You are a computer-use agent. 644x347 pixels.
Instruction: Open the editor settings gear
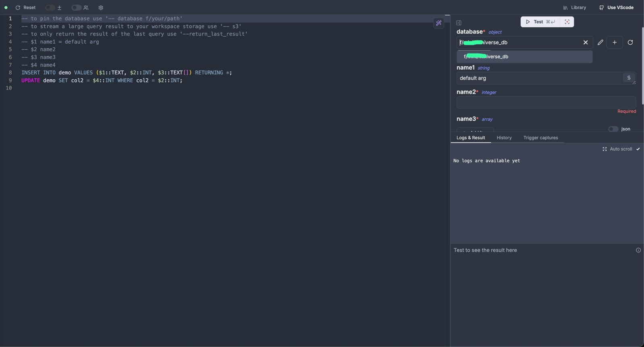(x=101, y=8)
